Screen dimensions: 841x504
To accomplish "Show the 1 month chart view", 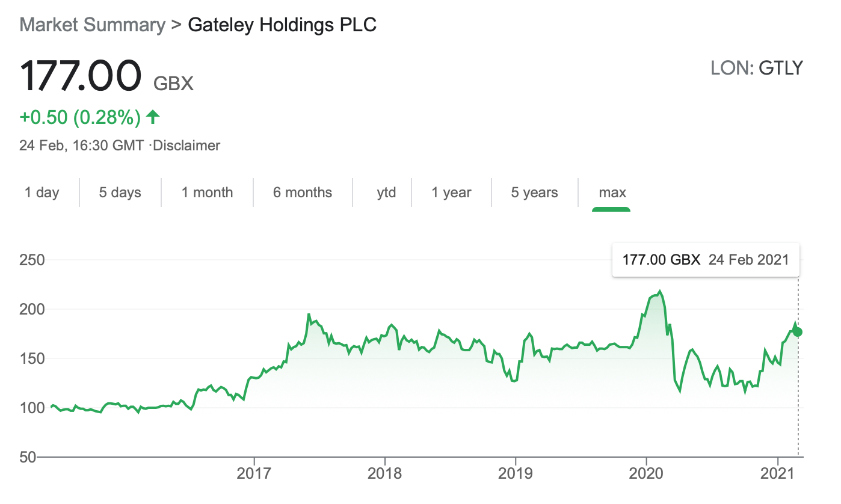I will click(x=208, y=192).
